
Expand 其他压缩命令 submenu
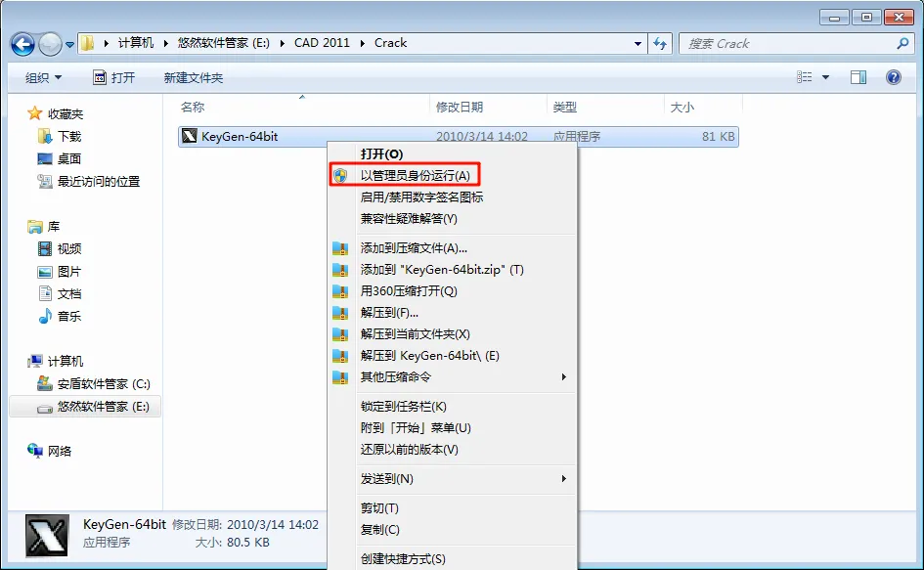tap(453, 376)
